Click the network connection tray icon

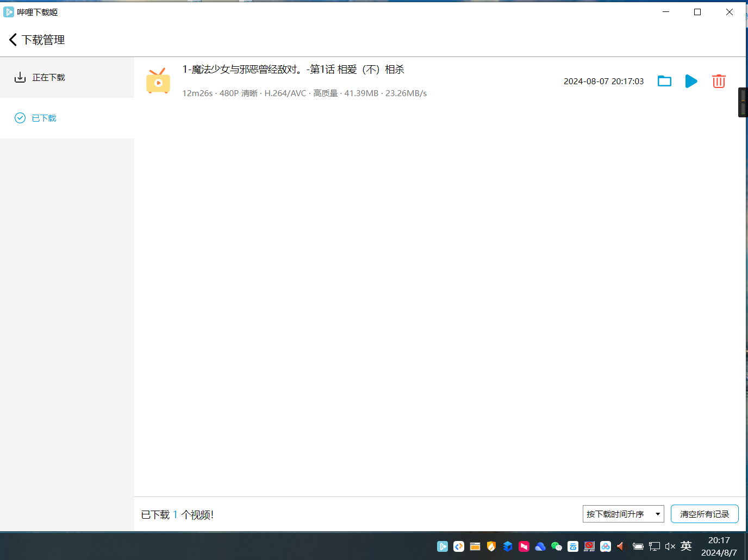click(654, 546)
